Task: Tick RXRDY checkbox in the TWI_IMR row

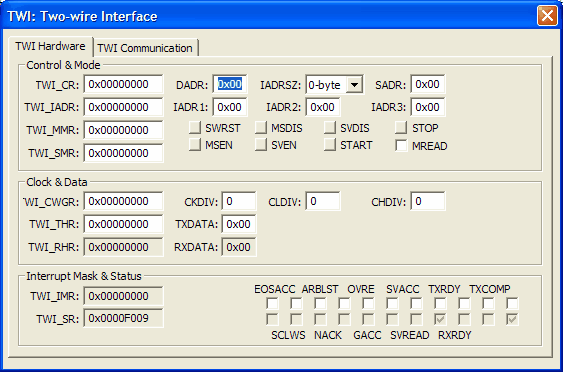Action: click(489, 303)
